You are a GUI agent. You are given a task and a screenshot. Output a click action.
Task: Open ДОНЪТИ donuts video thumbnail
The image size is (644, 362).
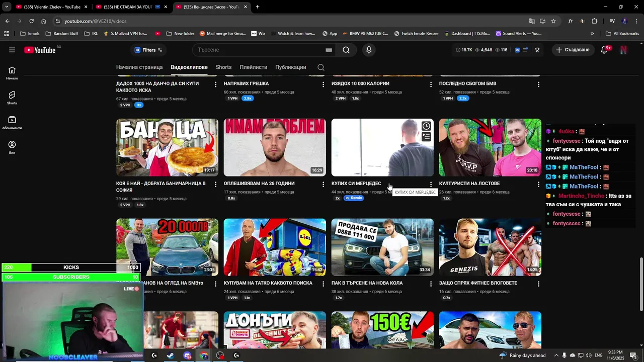click(275, 330)
